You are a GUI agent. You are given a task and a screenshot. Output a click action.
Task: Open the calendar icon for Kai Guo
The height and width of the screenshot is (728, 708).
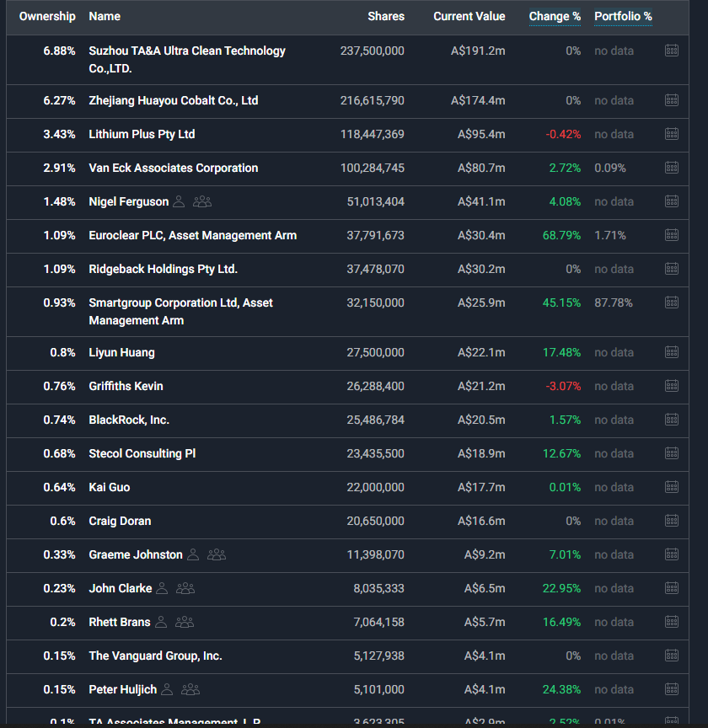[671, 486]
